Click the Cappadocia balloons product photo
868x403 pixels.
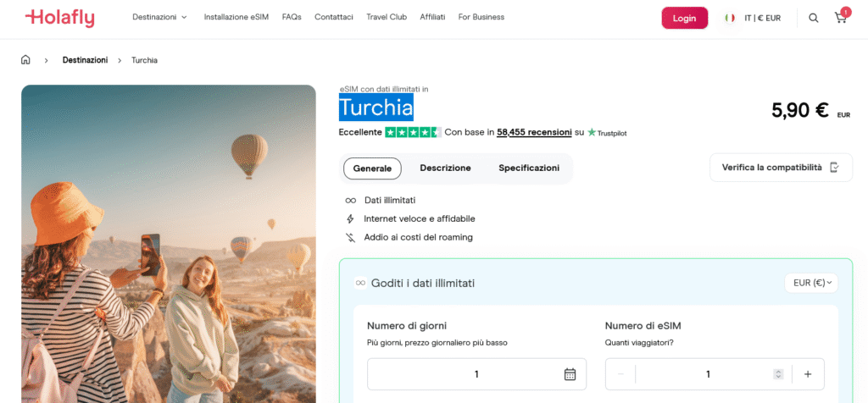point(169,244)
